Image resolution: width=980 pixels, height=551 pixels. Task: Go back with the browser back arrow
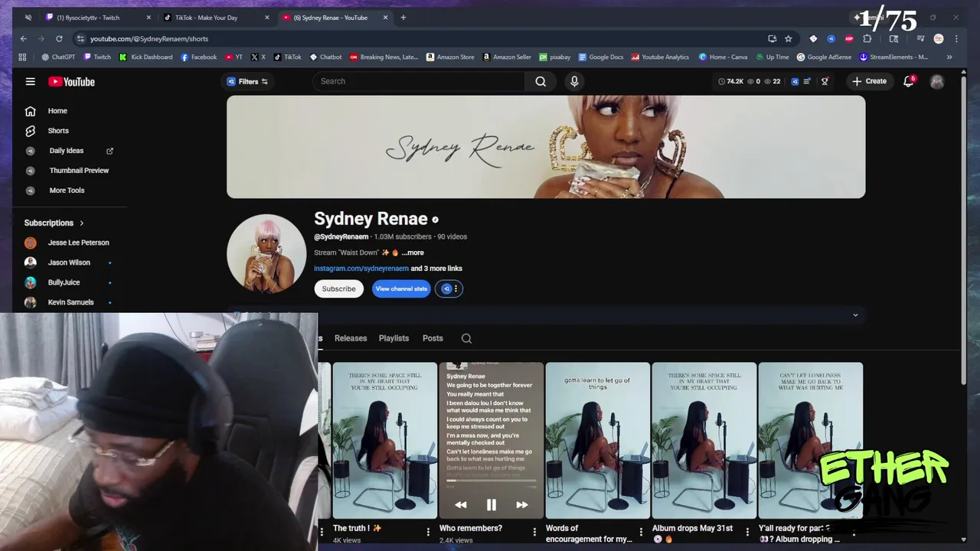tap(24, 38)
